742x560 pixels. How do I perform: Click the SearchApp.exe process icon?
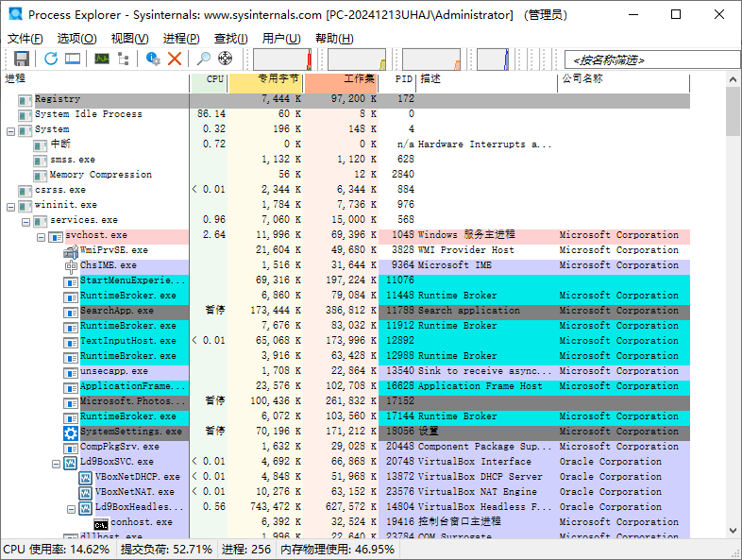click(71, 313)
